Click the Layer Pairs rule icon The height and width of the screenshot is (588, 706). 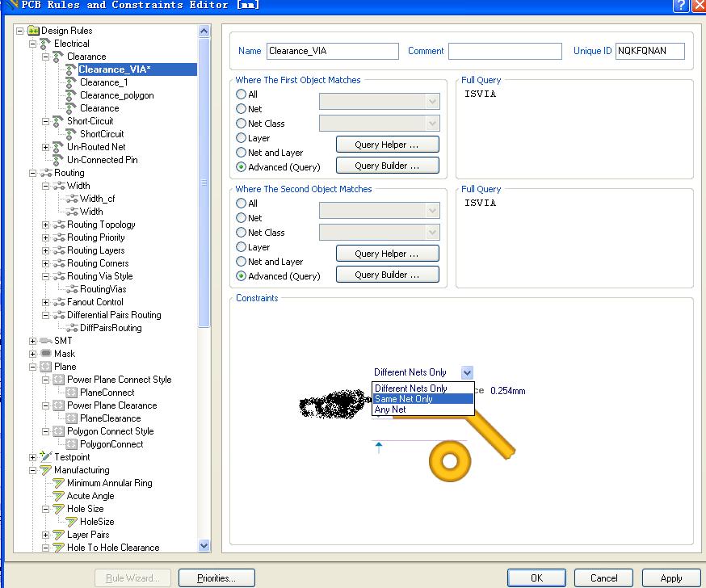(x=58, y=535)
